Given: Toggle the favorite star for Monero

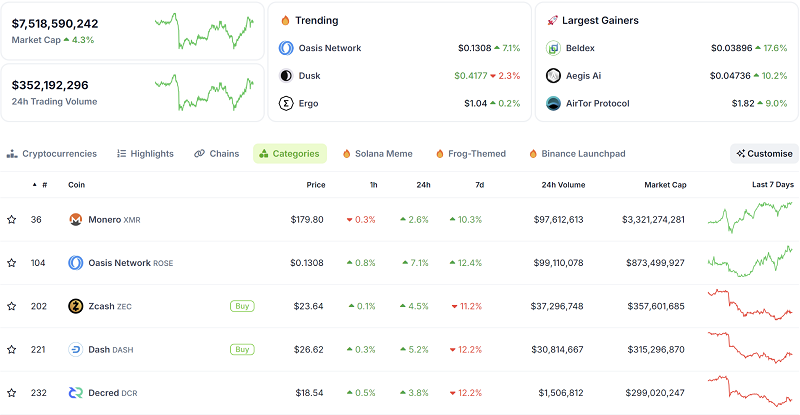Looking at the screenshot, I should point(12,219).
